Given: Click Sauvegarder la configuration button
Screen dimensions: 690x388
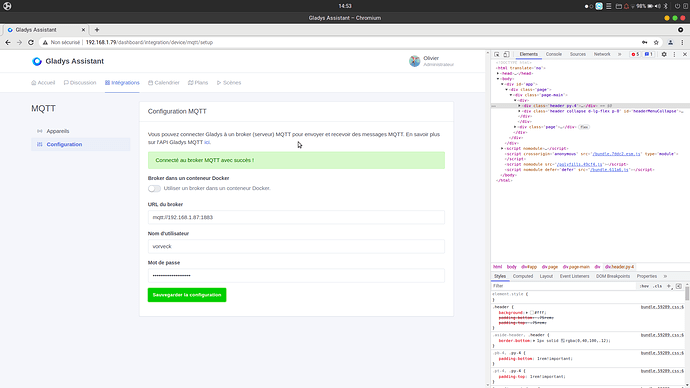Looking at the screenshot, I should 187,295.
